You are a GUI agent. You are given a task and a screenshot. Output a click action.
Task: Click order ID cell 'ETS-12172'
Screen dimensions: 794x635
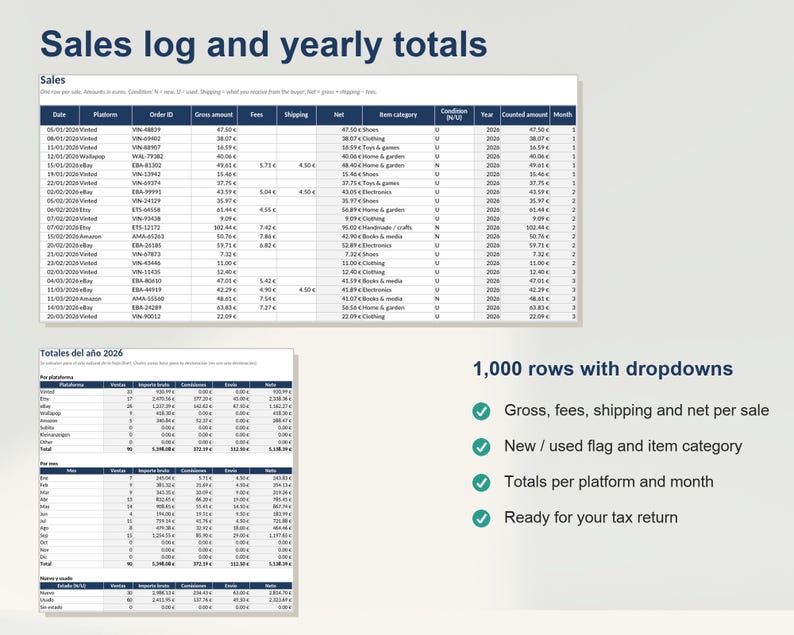click(161, 228)
